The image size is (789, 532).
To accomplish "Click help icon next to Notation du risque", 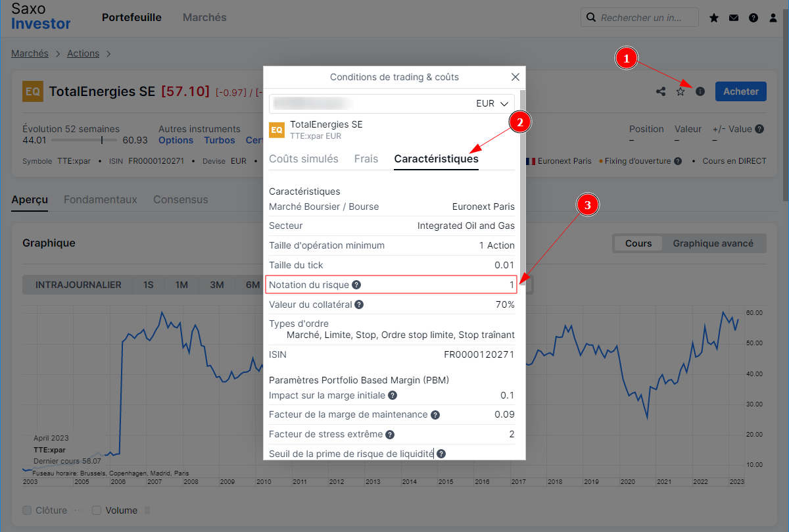I will pos(356,285).
